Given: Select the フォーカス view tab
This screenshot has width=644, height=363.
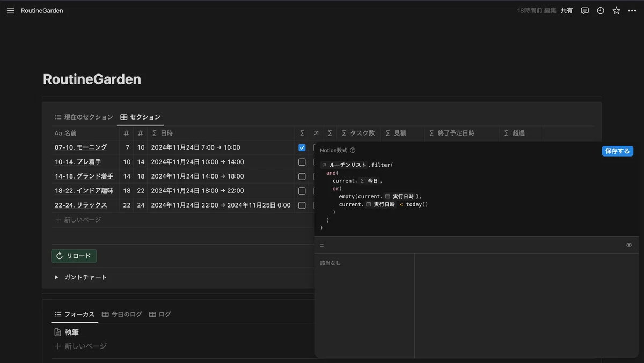Looking at the screenshot, I should tap(75, 314).
